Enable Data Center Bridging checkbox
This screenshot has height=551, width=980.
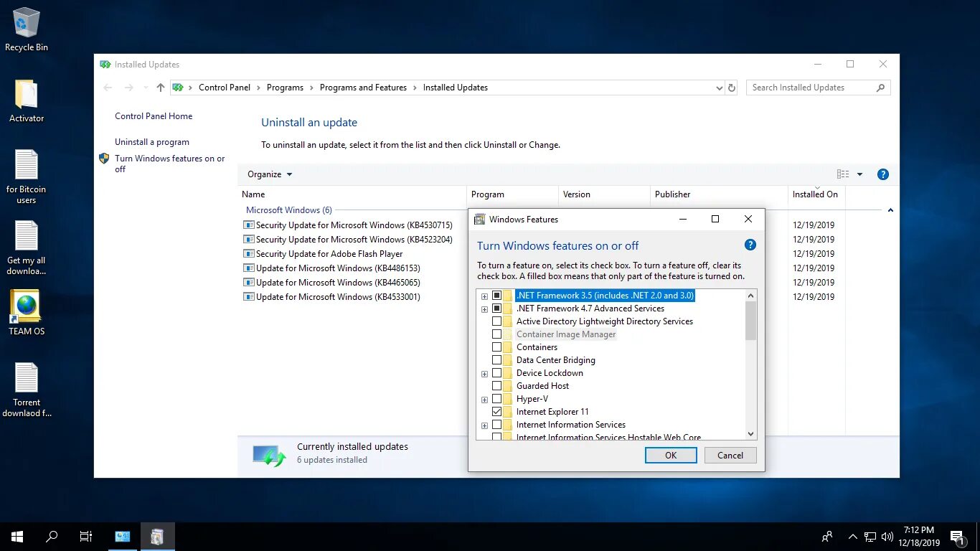click(x=496, y=360)
